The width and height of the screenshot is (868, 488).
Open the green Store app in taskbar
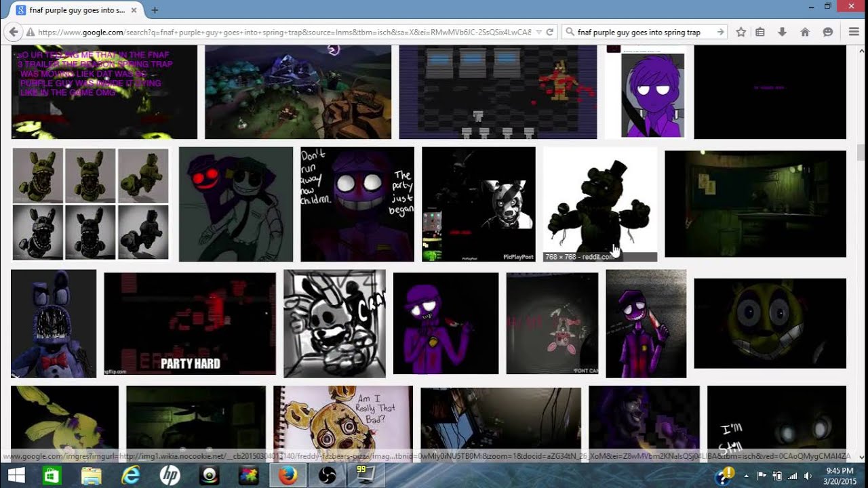click(x=52, y=476)
